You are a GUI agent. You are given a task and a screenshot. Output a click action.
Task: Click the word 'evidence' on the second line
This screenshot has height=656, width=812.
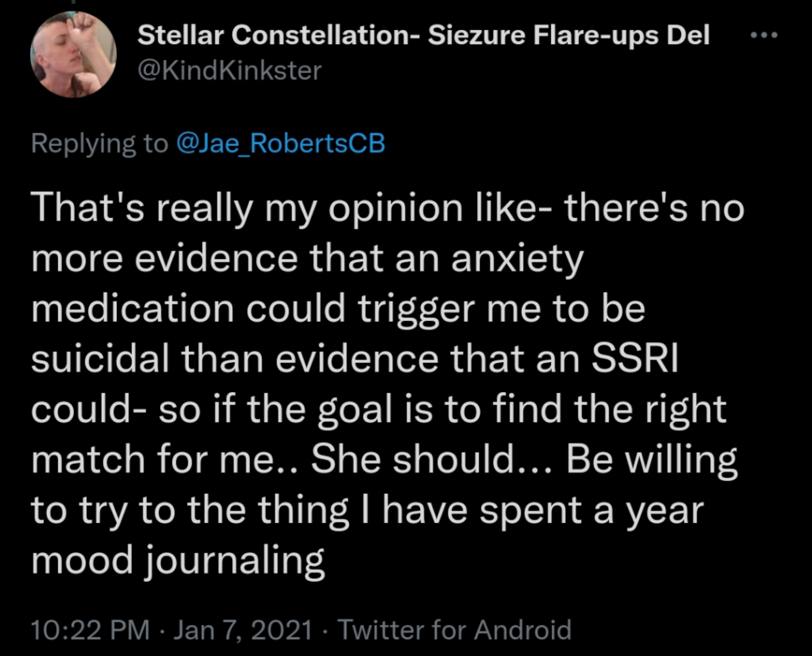click(216, 259)
